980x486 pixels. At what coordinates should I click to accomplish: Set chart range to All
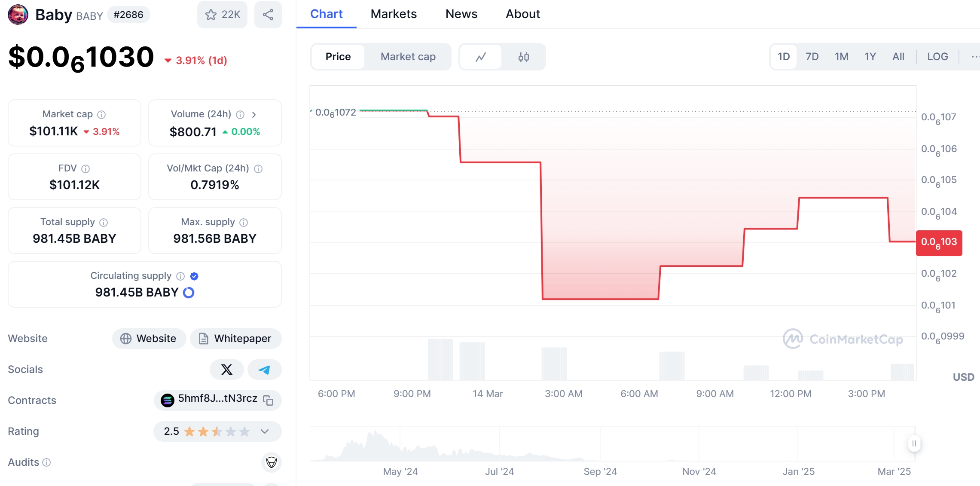tap(898, 57)
